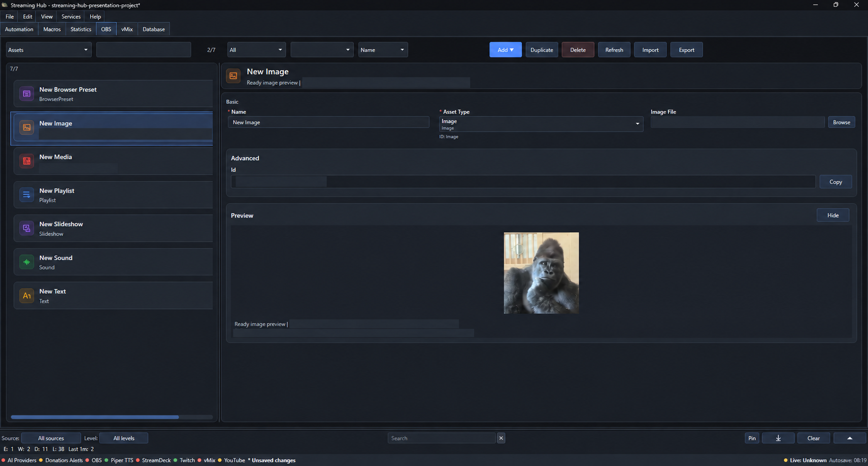Open the All levels log filter
The width and height of the screenshot is (868, 466).
(124, 438)
